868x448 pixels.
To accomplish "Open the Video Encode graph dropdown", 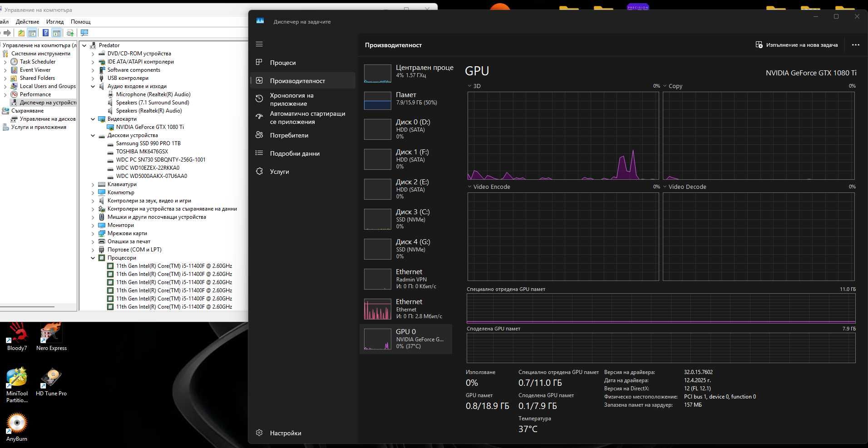I will [488, 187].
